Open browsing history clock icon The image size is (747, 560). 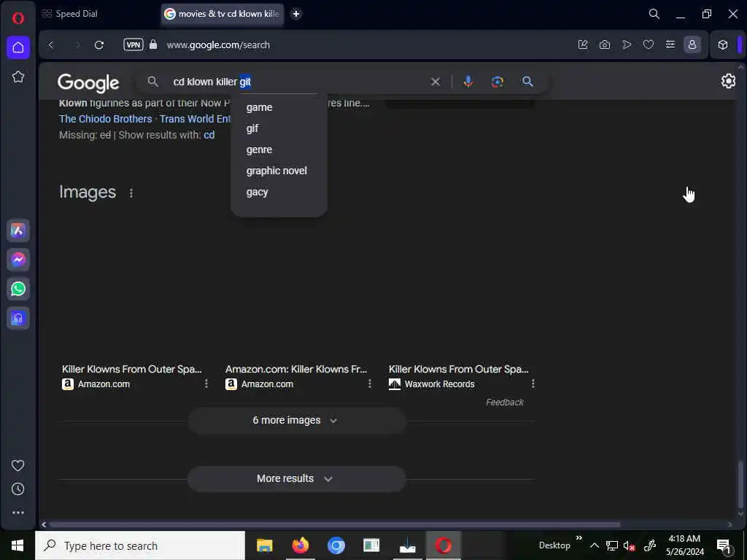18,489
